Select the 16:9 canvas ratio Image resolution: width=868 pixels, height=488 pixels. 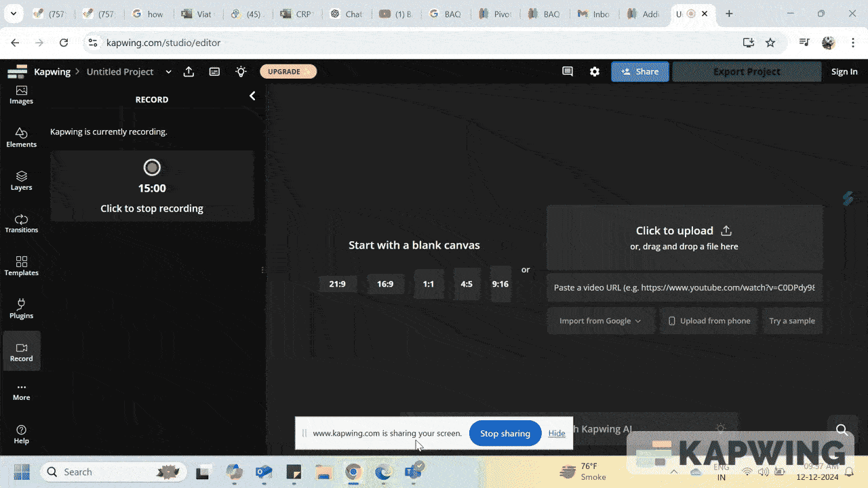tap(385, 284)
